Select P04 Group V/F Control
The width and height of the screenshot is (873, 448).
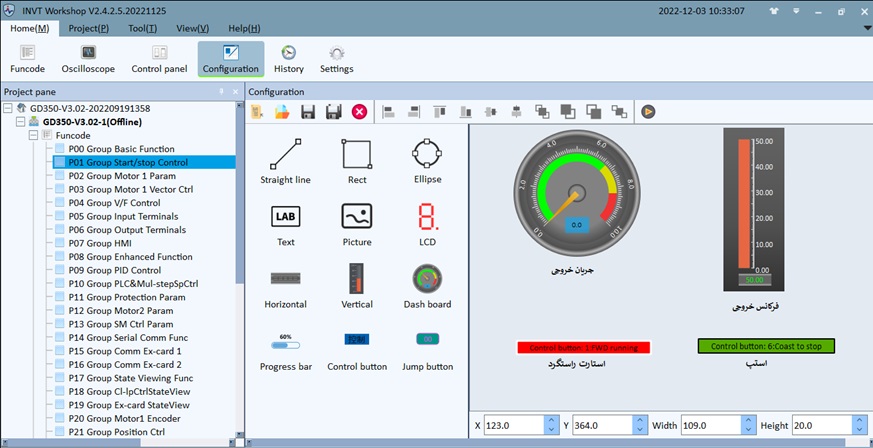coord(114,203)
